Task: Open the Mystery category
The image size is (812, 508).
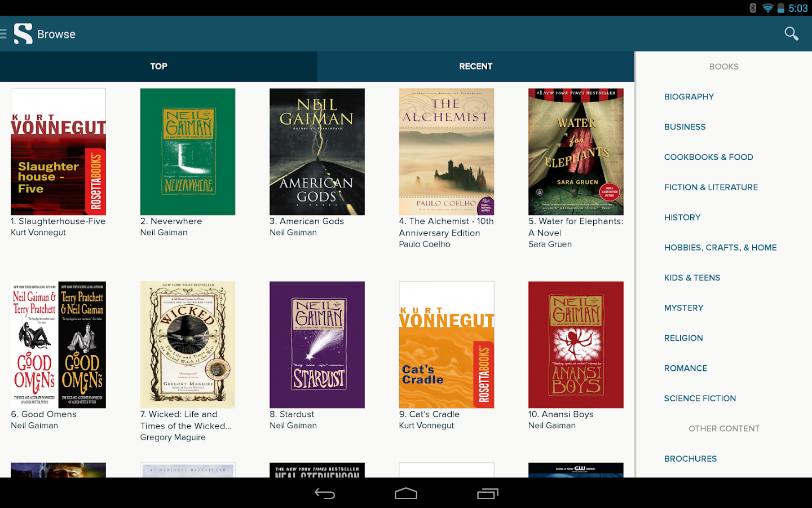Action: (684, 308)
